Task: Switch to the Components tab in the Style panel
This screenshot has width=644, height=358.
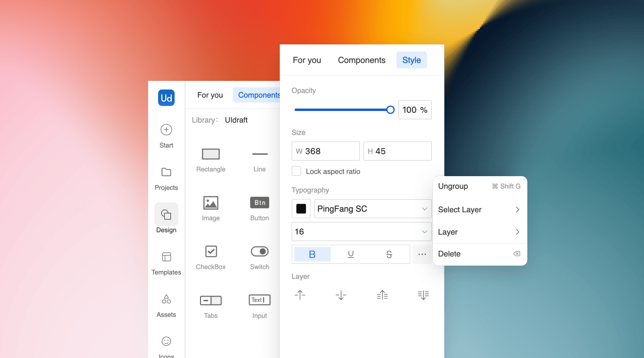Action: [x=361, y=60]
